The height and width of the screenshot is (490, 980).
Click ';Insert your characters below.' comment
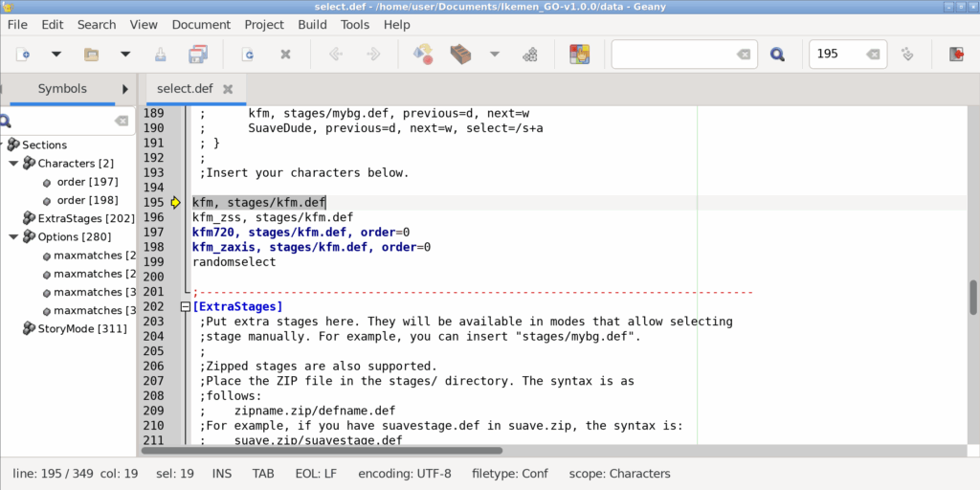(304, 172)
